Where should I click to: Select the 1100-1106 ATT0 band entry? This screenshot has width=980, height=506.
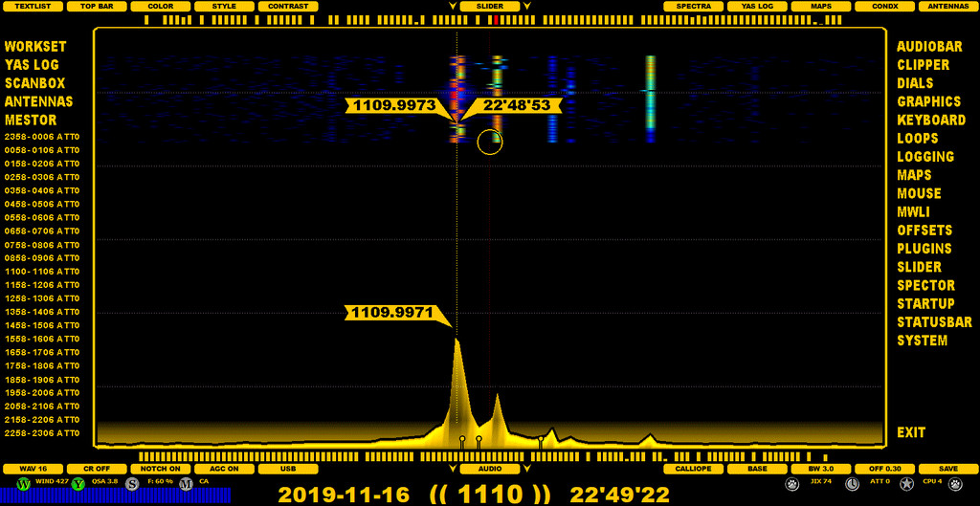tap(42, 272)
